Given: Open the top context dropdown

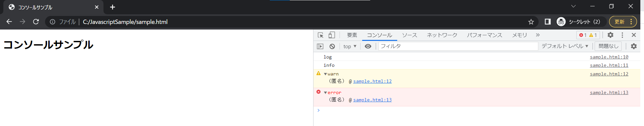Looking at the screenshot, I should click(x=350, y=46).
